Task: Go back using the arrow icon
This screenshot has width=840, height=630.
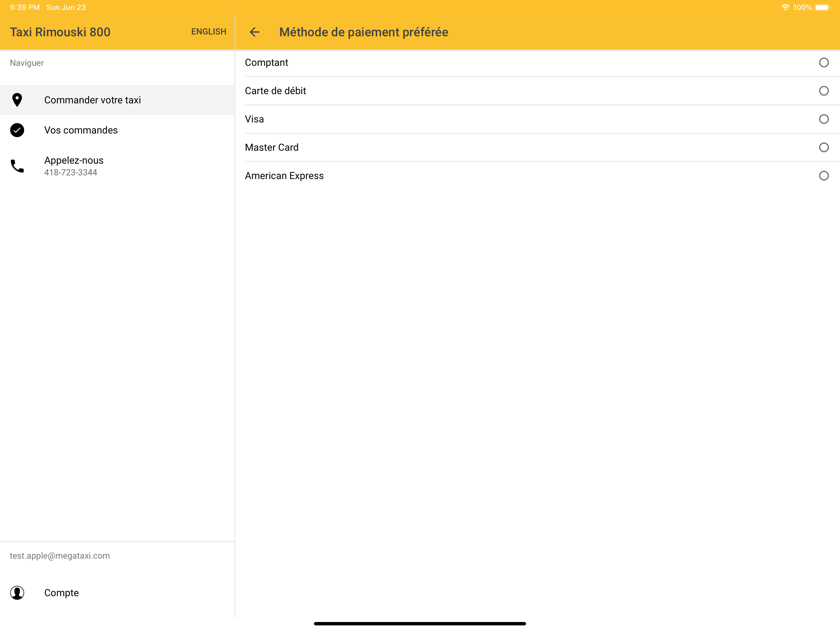Action: tap(255, 32)
